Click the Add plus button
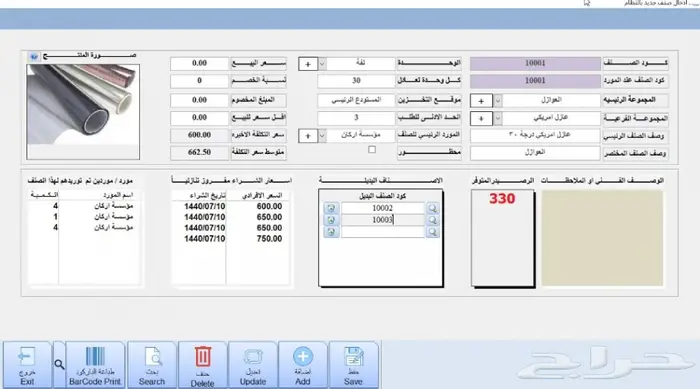This screenshot has height=389, width=700. [x=303, y=365]
